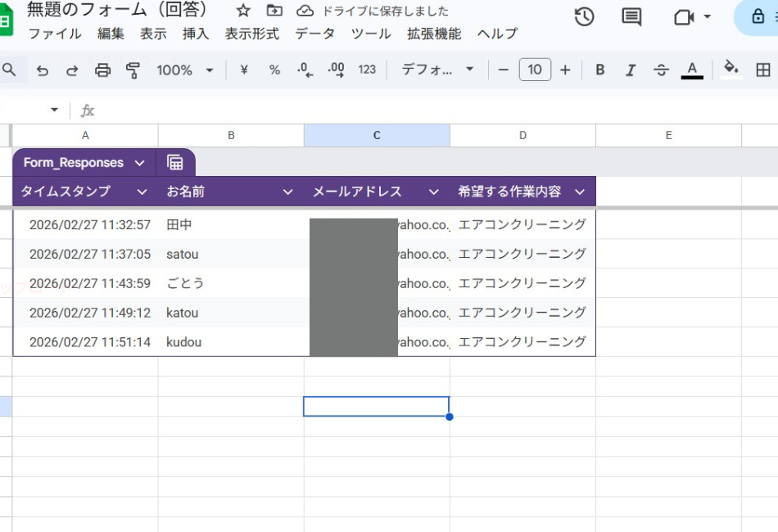Screen dimensions: 778x532
Task: Select the paint format roller icon
Action: 133,70
